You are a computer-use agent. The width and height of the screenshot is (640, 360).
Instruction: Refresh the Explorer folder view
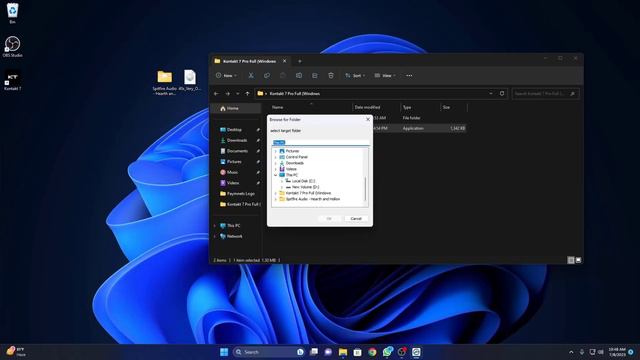502,93
